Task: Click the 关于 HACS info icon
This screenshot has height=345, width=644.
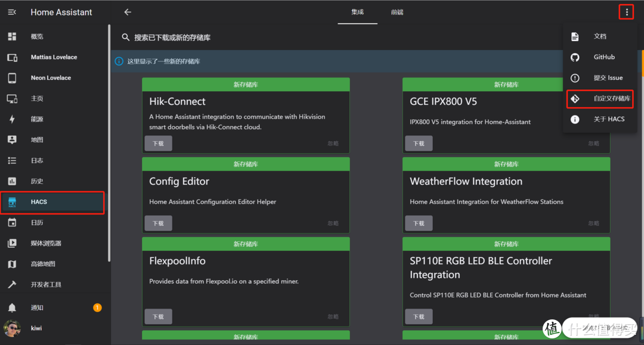Action: tap(575, 119)
